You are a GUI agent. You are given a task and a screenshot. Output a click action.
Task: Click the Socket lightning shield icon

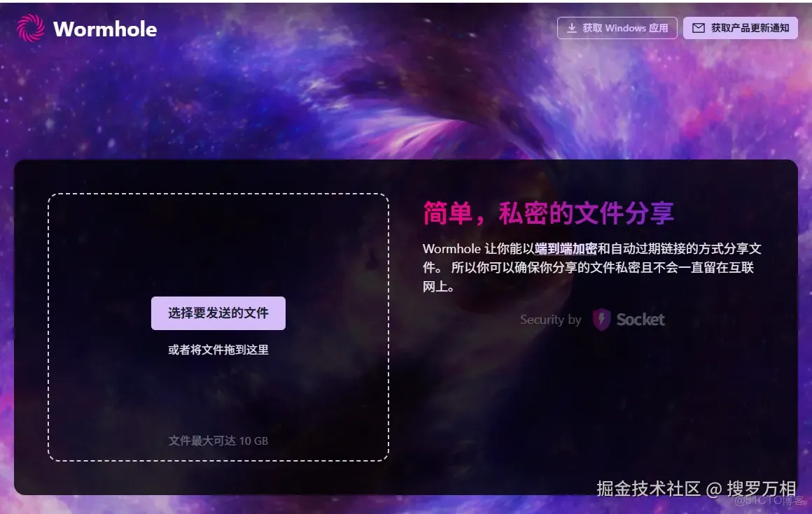pos(602,320)
